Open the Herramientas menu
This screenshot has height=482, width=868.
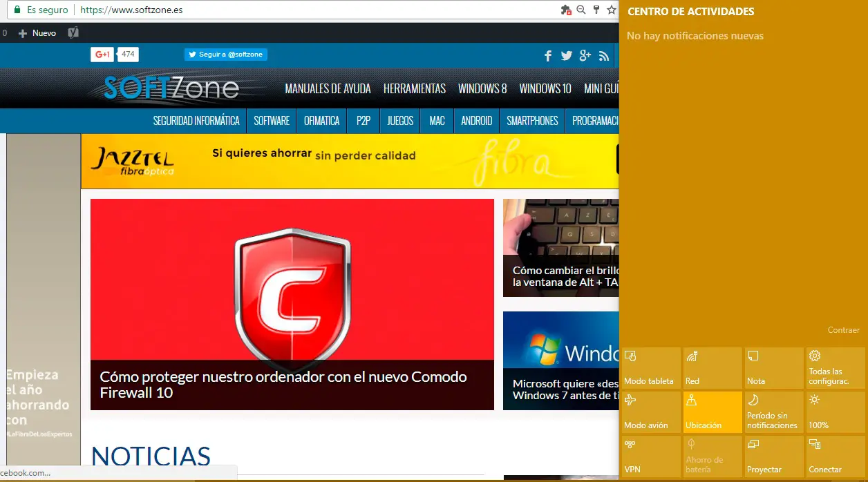(415, 88)
